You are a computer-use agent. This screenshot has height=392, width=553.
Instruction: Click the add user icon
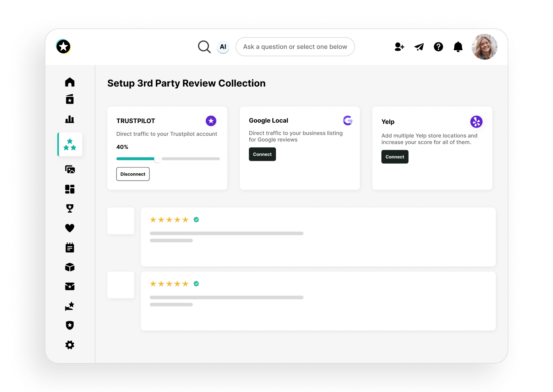coord(399,47)
